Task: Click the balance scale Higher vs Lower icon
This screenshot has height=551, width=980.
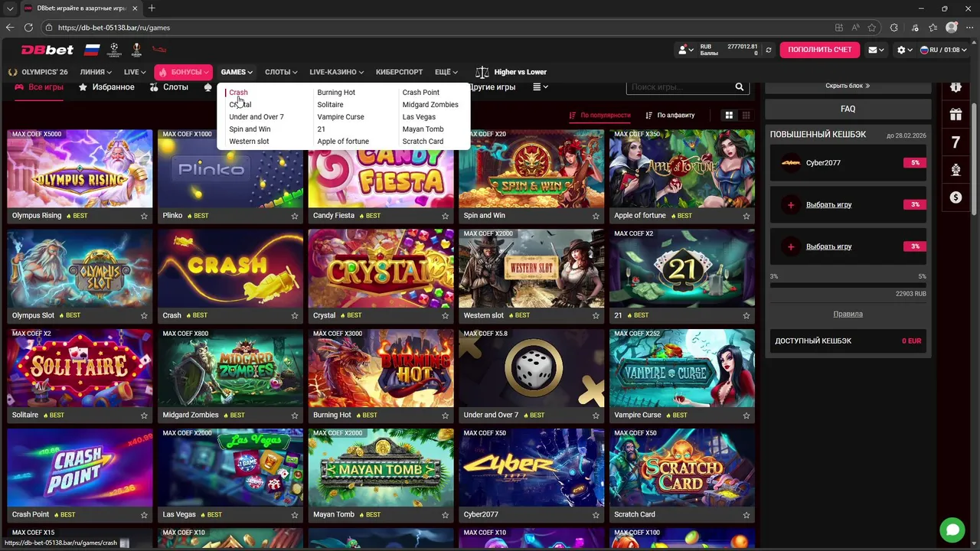Action: click(482, 72)
